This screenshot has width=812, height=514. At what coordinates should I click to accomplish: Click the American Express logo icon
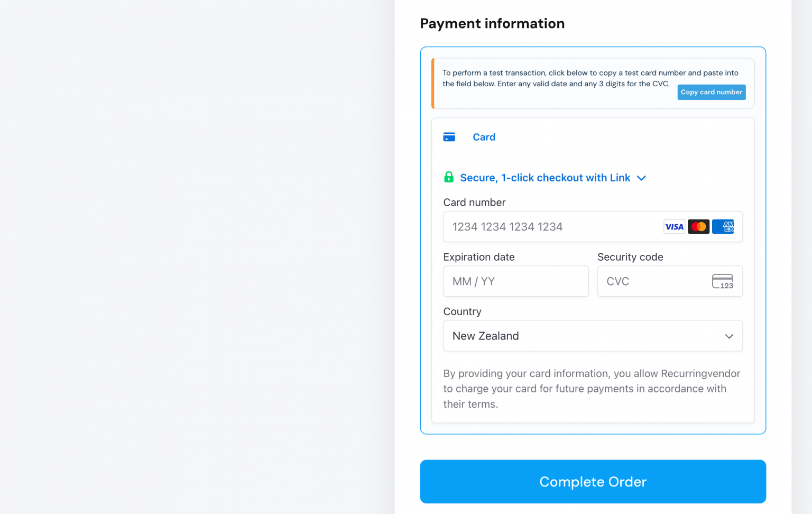coord(723,226)
